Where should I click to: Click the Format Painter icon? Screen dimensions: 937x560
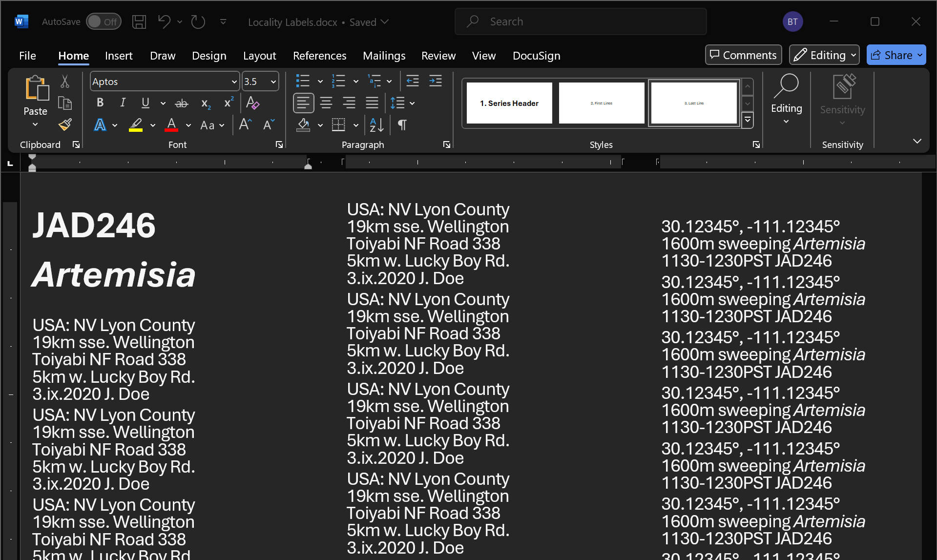point(65,125)
